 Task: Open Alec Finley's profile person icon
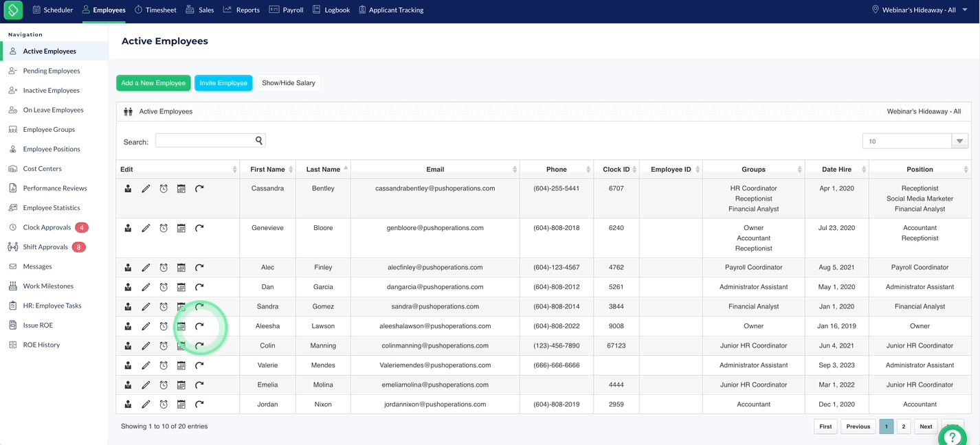128,268
